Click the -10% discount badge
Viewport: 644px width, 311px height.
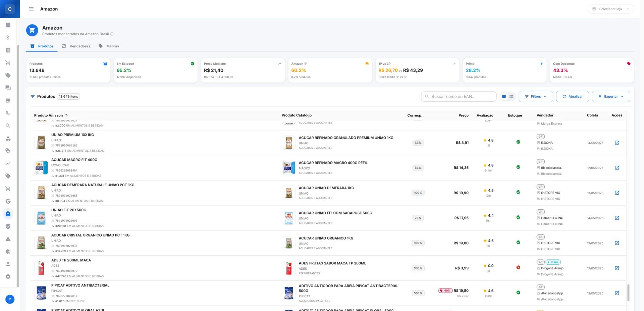click(x=445, y=291)
